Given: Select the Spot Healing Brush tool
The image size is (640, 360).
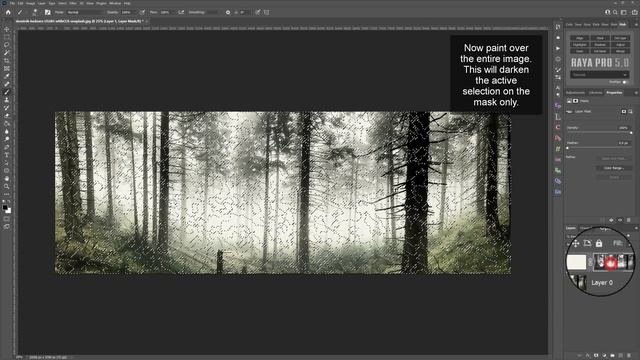Looking at the screenshot, I should click(x=7, y=84).
